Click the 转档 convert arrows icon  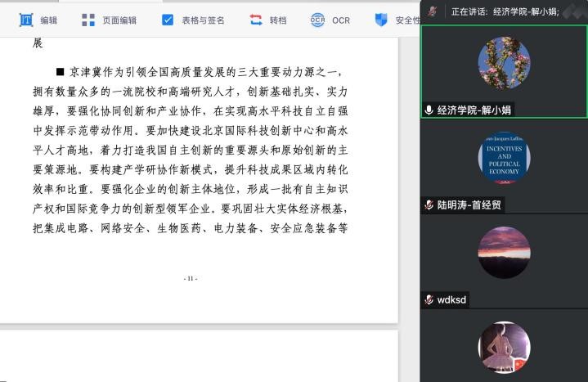(256, 20)
